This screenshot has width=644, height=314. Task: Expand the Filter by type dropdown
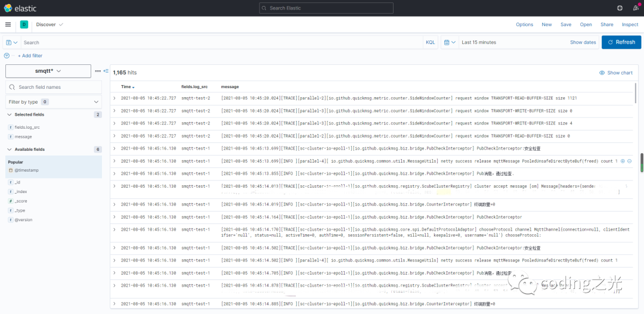coord(54,102)
